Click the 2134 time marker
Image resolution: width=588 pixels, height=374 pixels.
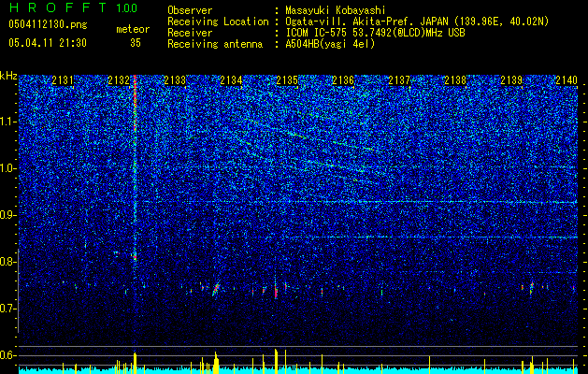[231, 80]
